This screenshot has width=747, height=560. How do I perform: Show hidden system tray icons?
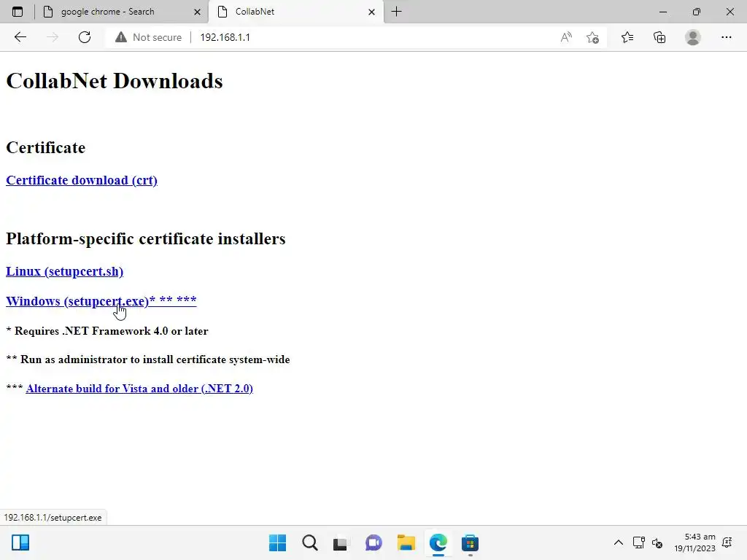[619, 542]
